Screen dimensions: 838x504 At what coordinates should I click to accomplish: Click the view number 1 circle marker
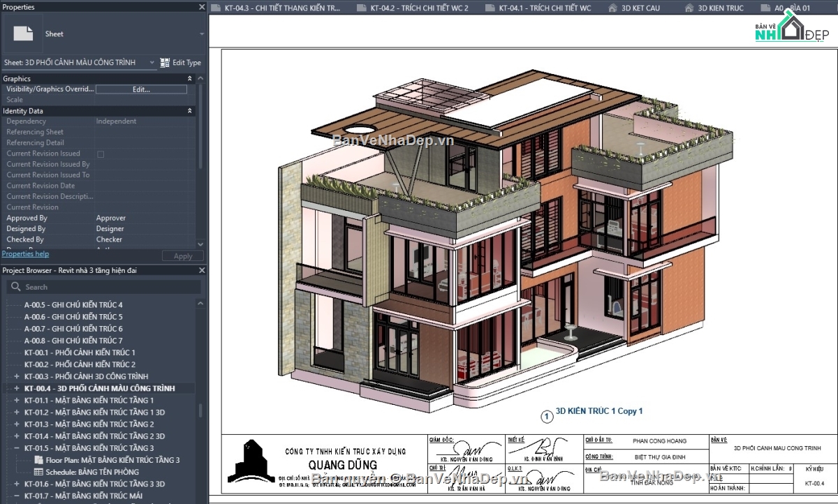click(547, 417)
